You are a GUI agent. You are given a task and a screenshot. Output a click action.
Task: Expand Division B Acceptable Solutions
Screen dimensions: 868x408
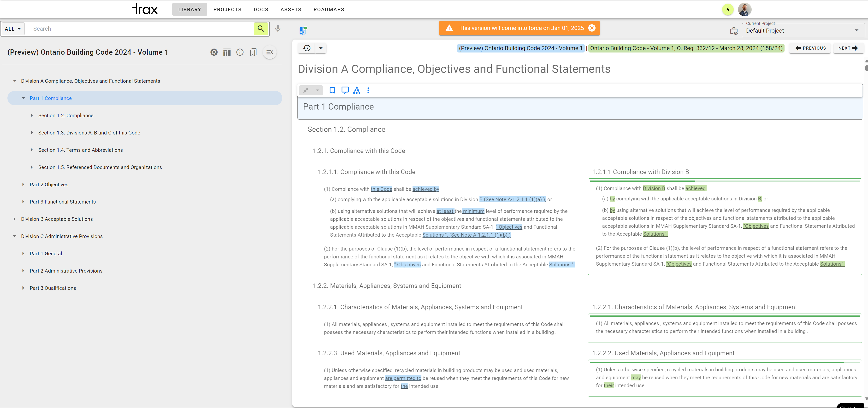pos(14,219)
